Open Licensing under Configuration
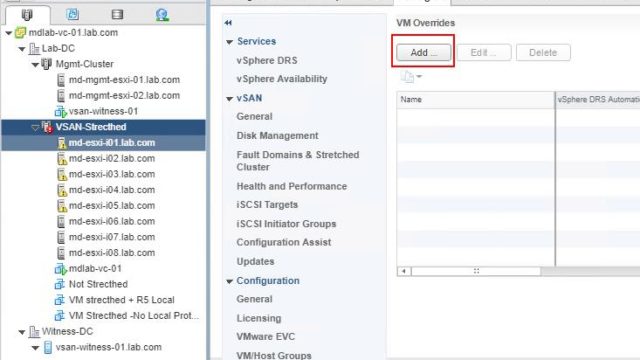Viewport: 640px width, 360px height. pyautogui.click(x=259, y=318)
